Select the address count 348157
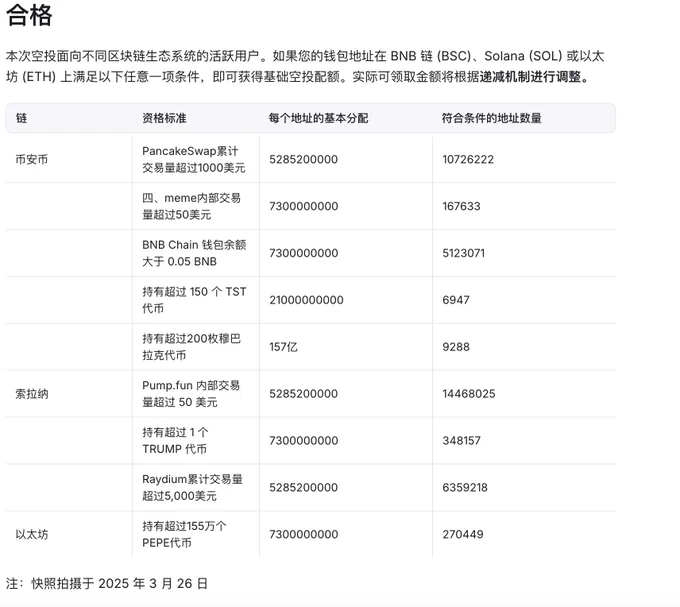Image resolution: width=680 pixels, height=607 pixels. (x=461, y=441)
